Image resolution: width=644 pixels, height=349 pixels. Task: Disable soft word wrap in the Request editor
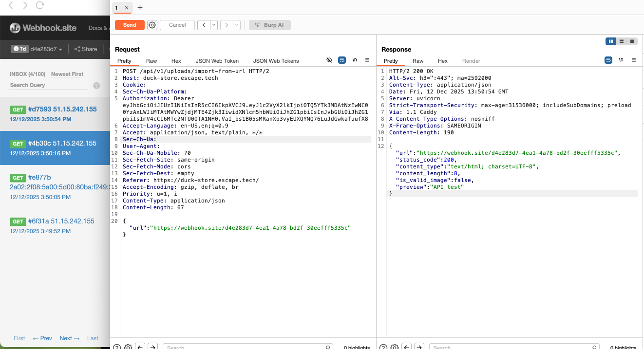pos(342,60)
